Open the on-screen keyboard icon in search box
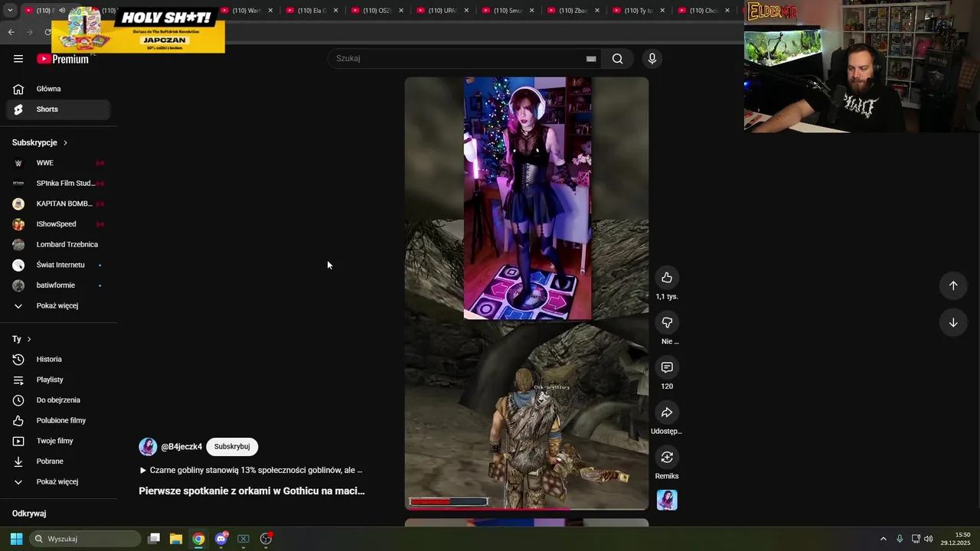 click(x=591, y=59)
